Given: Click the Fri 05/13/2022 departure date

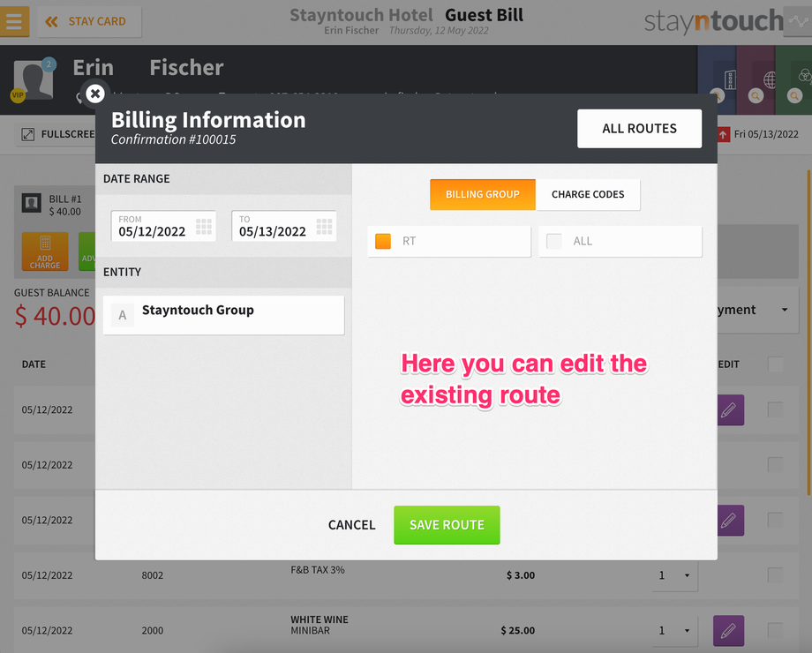Looking at the screenshot, I should click(x=766, y=134).
